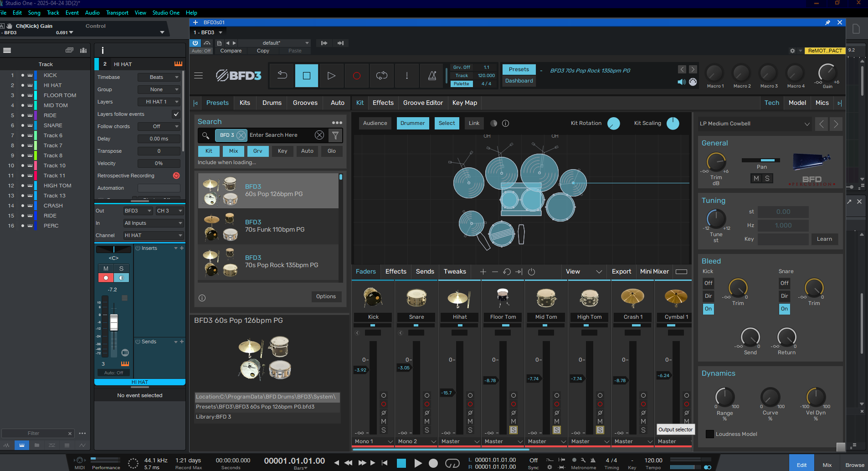Click the Studio One Record transport button
This screenshot has height=471, width=868.
433,463
